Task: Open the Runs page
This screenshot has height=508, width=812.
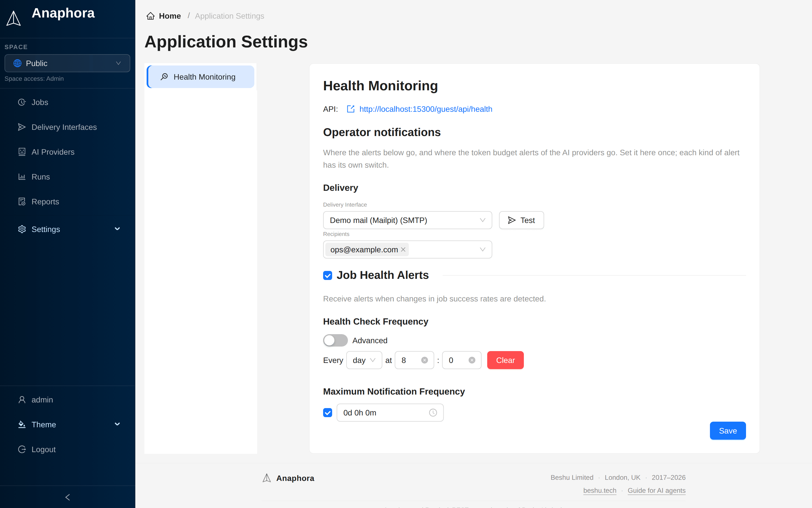Action: tap(67, 177)
